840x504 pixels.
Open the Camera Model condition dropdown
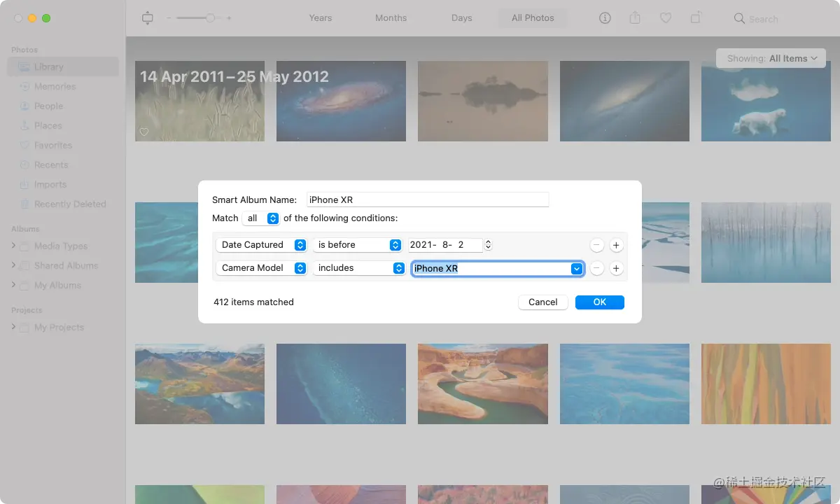[x=261, y=268]
